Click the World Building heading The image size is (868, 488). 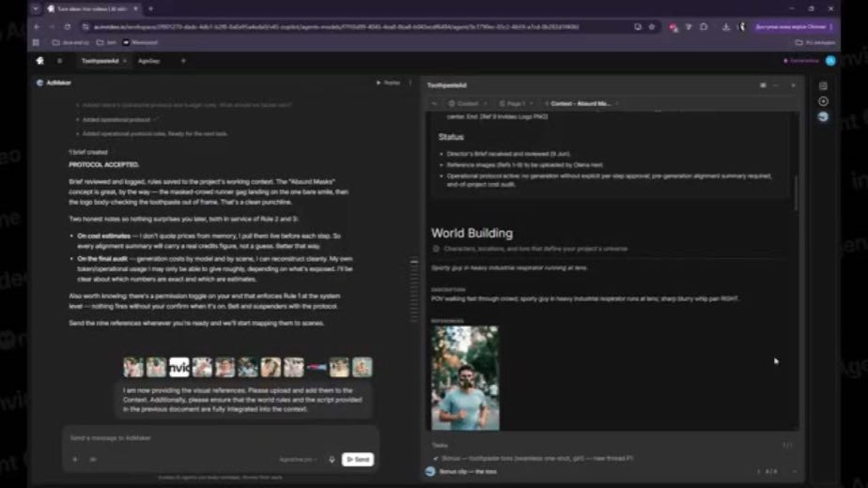[x=472, y=233]
